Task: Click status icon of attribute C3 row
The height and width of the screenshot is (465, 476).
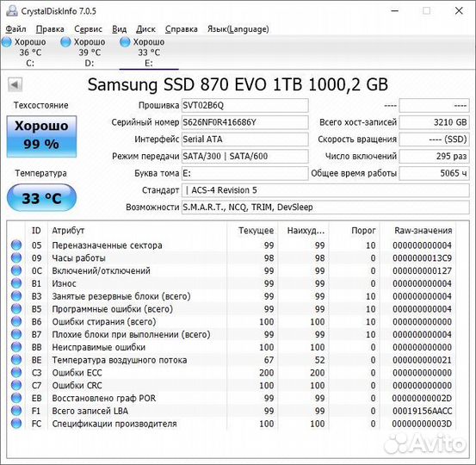Action: click(x=16, y=372)
